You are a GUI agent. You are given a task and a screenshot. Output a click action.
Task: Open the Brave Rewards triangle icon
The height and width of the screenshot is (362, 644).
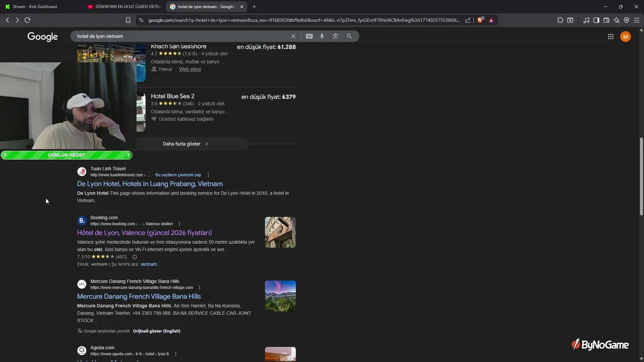(x=491, y=20)
